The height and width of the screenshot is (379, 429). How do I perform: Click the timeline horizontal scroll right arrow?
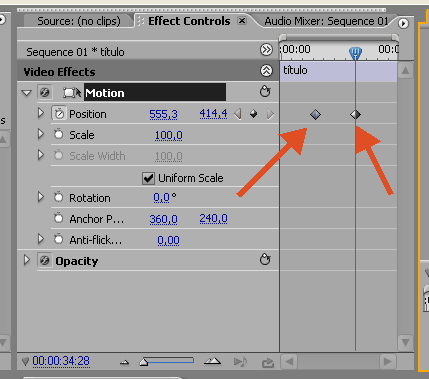point(387,361)
